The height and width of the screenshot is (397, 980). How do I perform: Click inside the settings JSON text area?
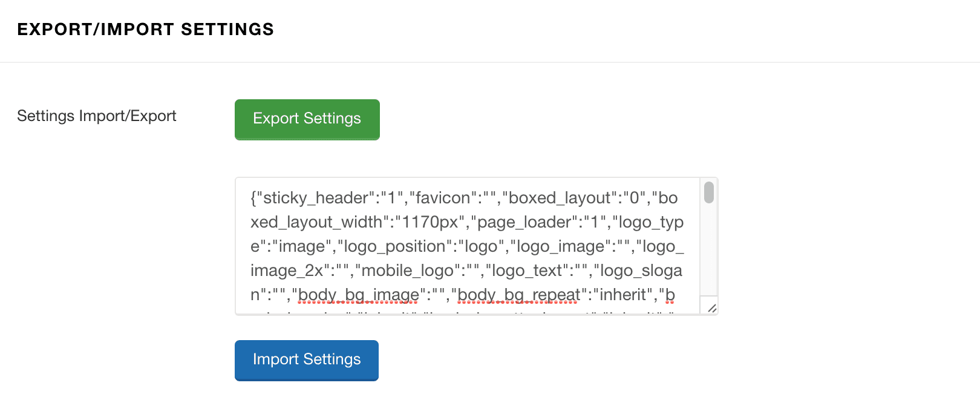tap(472, 242)
